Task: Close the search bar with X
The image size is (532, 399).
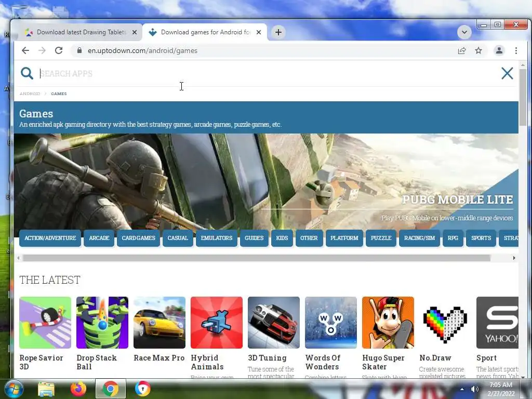Action: tap(507, 73)
